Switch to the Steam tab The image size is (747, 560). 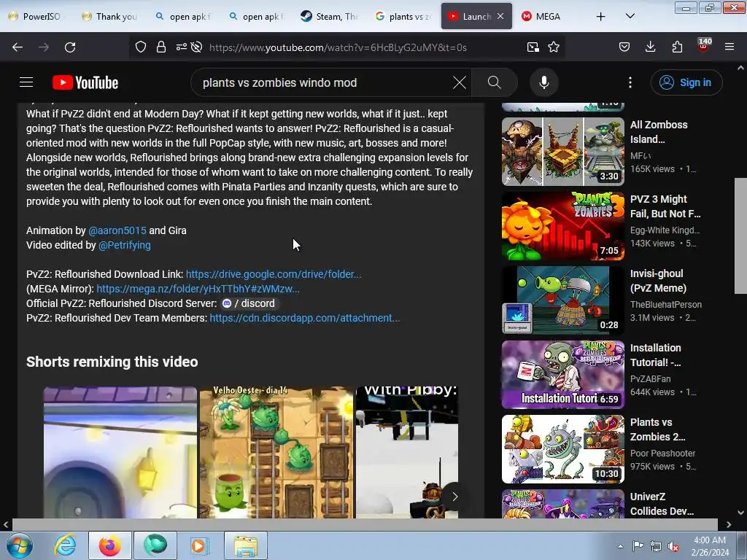329,16
